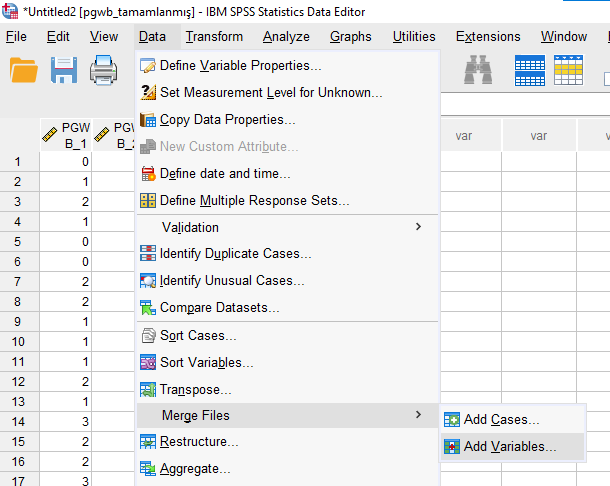The image size is (610, 486).
Task: Select the PGWB_1 column header
Action: [66, 135]
